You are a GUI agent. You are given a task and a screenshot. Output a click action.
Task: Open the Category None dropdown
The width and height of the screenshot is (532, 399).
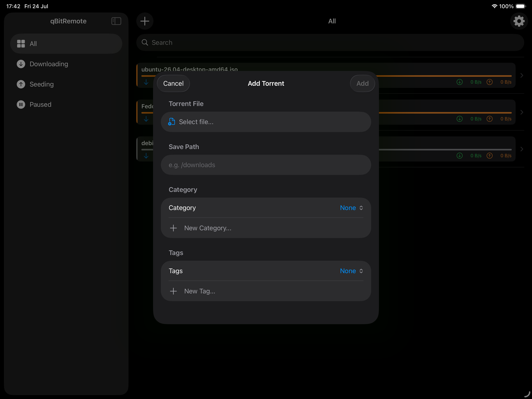pyautogui.click(x=351, y=208)
